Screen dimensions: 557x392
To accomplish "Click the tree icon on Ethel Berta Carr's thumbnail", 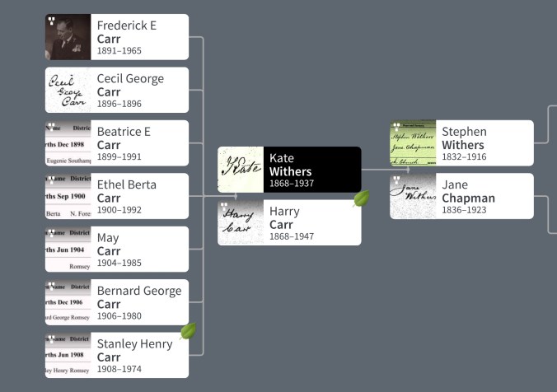I will [x=52, y=180].
